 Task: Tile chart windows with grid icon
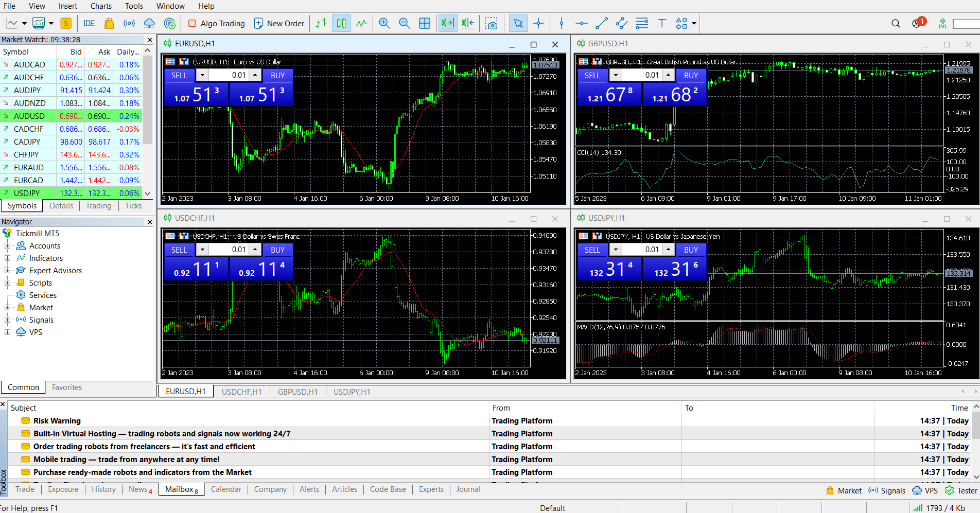(425, 24)
